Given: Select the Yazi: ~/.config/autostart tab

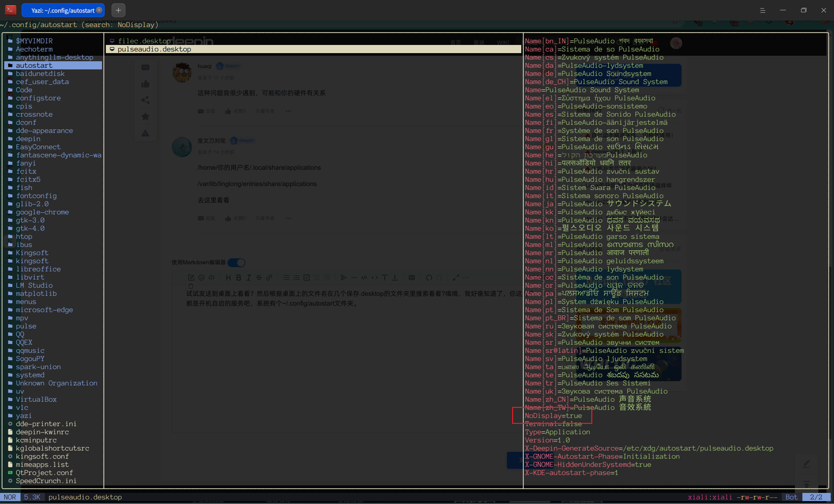Looking at the screenshot, I should [x=63, y=10].
